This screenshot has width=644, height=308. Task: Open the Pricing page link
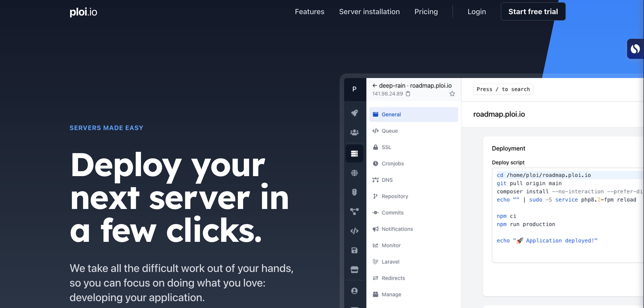coord(426,11)
